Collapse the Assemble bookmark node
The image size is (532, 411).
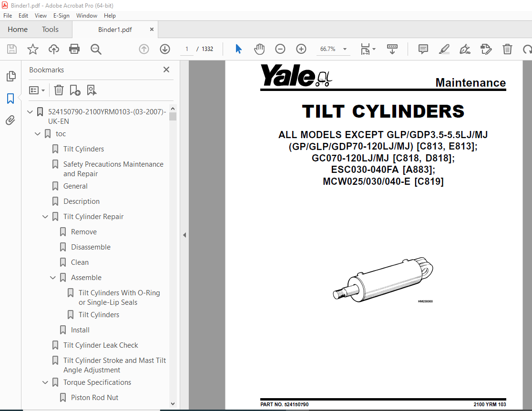(53, 278)
